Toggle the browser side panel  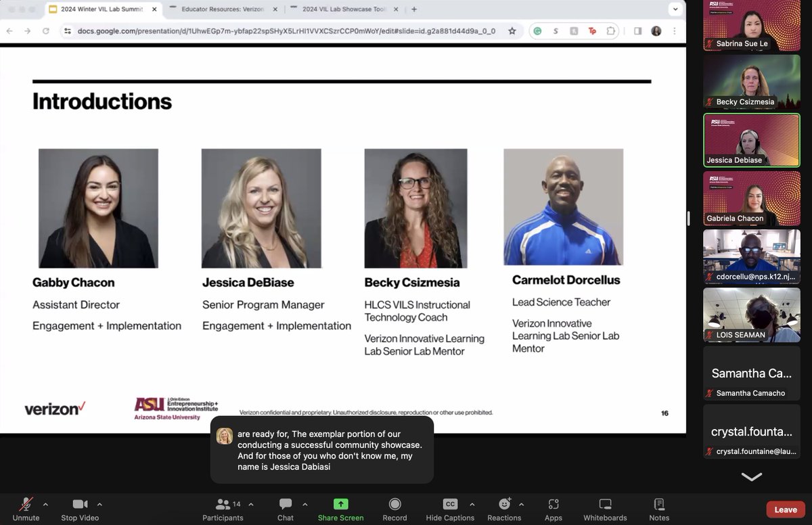point(637,31)
